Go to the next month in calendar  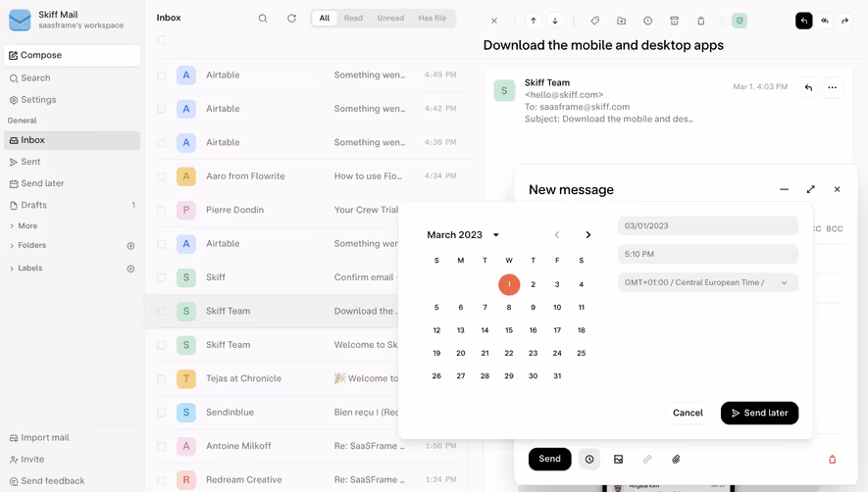pyautogui.click(x=587, y=235)
